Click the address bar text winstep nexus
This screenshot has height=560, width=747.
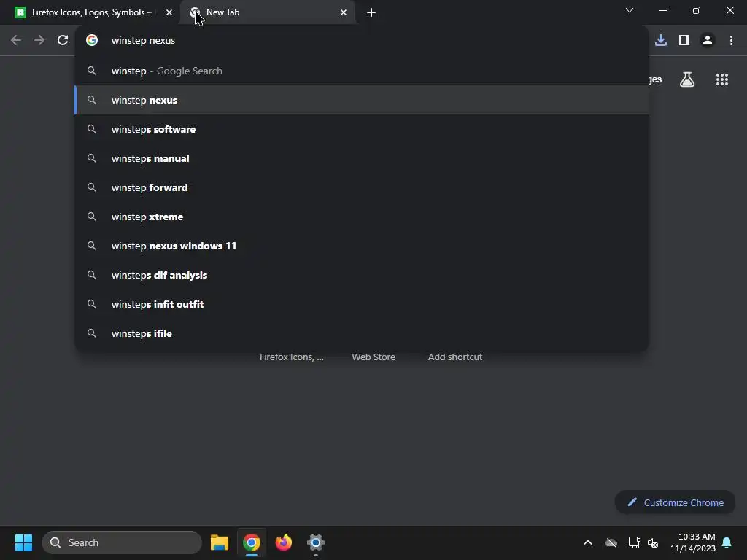pos(144,41)
